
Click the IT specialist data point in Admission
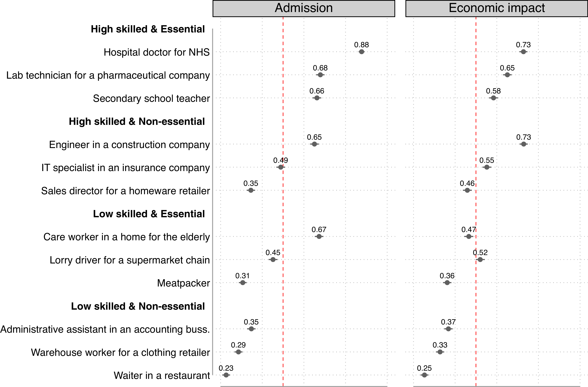click(x=281, y=167)
